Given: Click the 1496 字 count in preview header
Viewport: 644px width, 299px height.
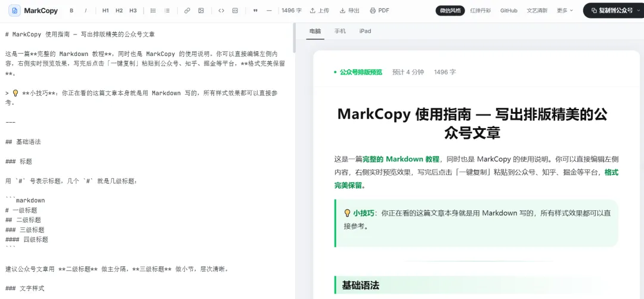Looking at the screenshot, I should click(445, 72).
